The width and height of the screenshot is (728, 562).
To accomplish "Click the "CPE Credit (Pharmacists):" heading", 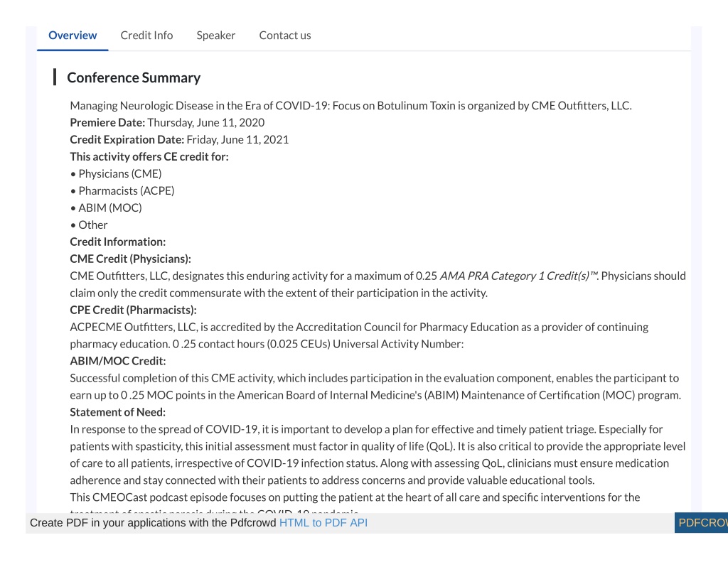I will (x=133, y=310).
